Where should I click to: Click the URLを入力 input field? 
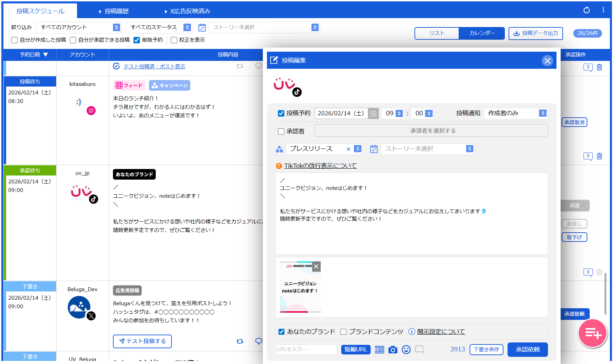306,349
